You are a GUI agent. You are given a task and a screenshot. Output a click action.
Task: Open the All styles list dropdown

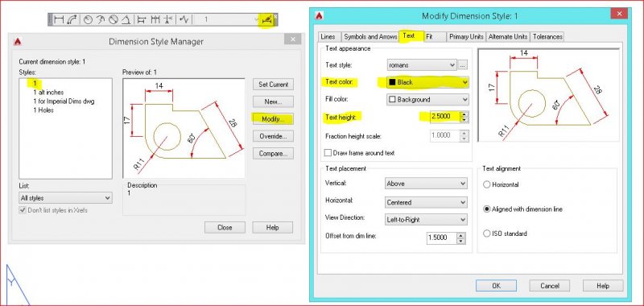pos(65,198)
